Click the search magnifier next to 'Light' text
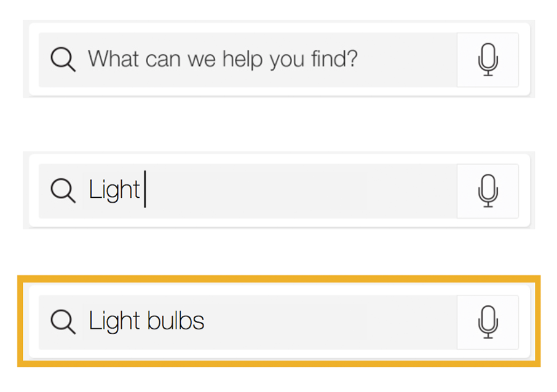The width and height of the screenshot is (557, 392). coord(63,190)
